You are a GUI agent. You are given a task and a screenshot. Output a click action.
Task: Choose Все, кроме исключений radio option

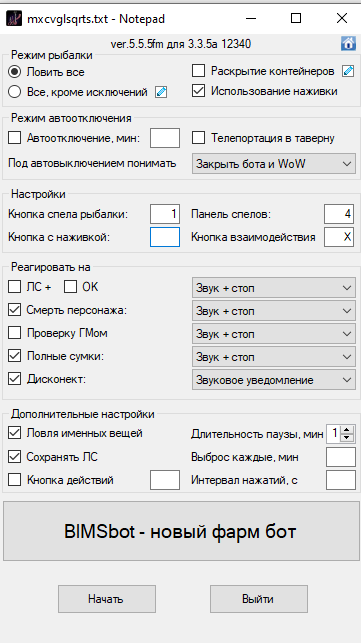14,92
